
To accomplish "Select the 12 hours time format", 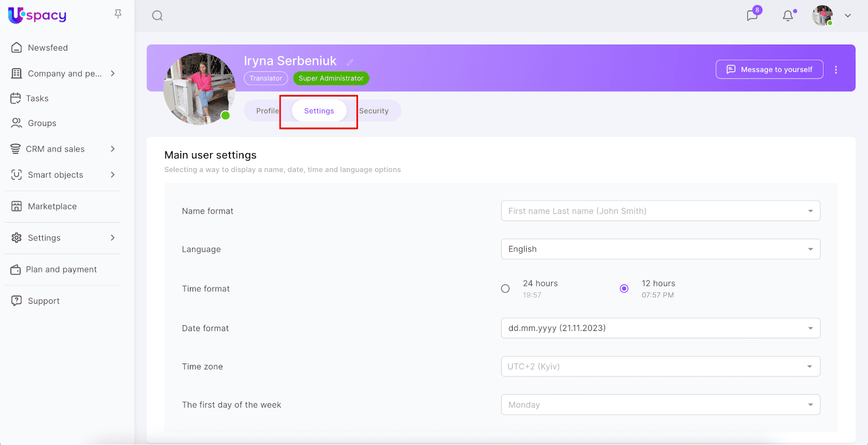I will coord(624,289).
